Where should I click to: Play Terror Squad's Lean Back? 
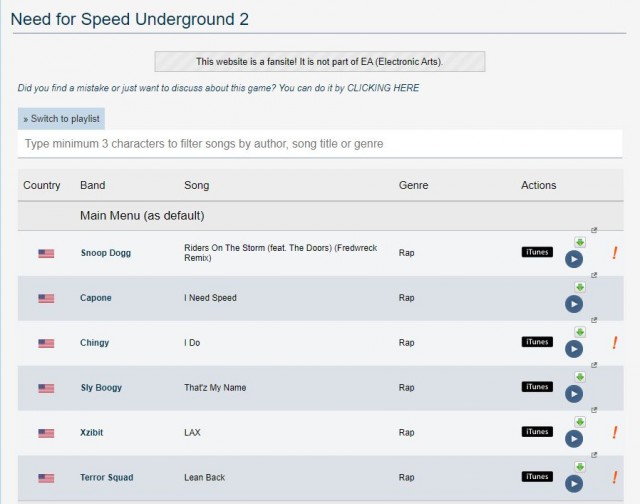coord(573,484)
